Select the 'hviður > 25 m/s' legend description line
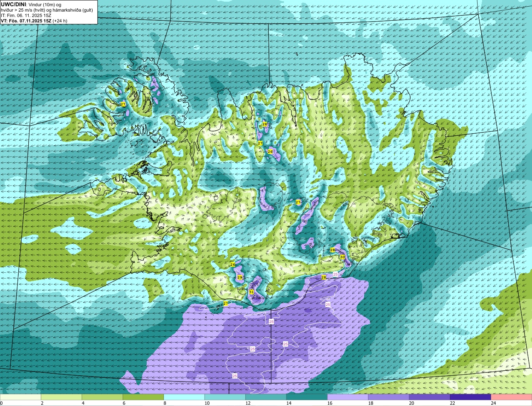This screenshot has width=532, height=406. click(47, 10)
